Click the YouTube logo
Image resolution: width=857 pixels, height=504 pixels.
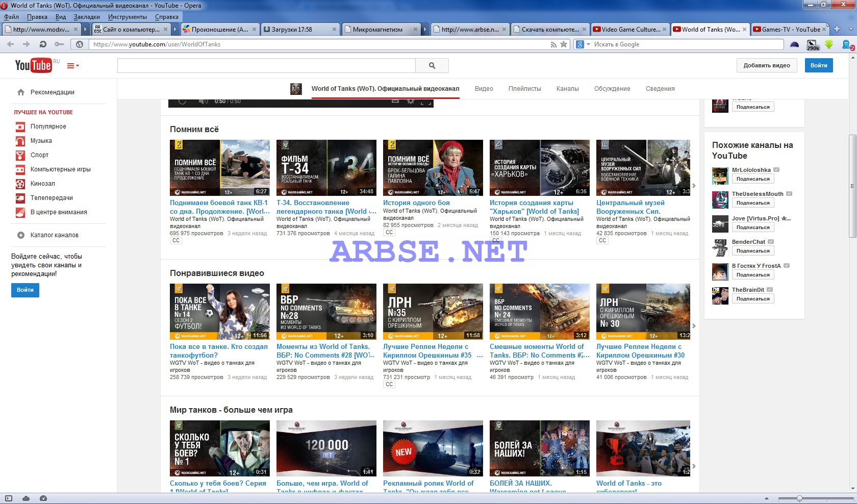point(33,65)
